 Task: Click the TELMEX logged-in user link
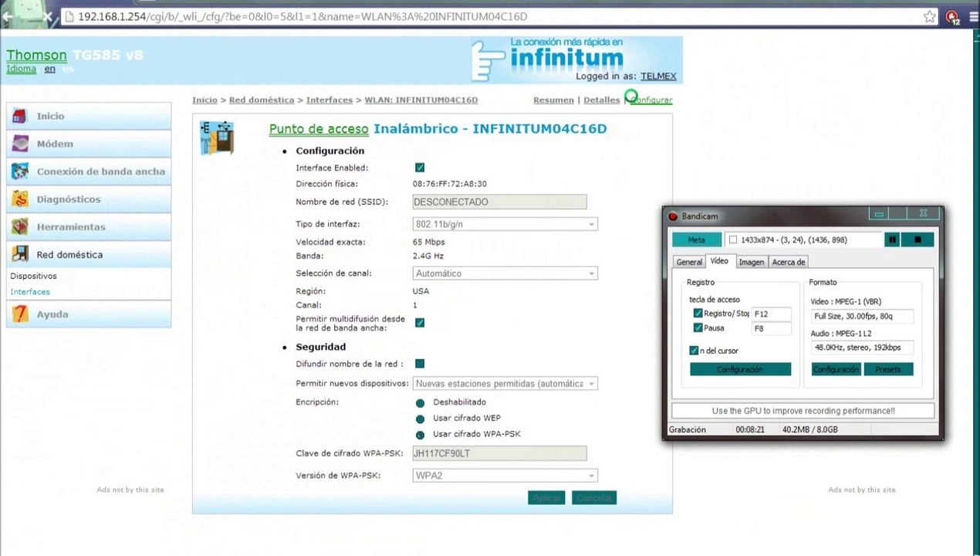658,76
